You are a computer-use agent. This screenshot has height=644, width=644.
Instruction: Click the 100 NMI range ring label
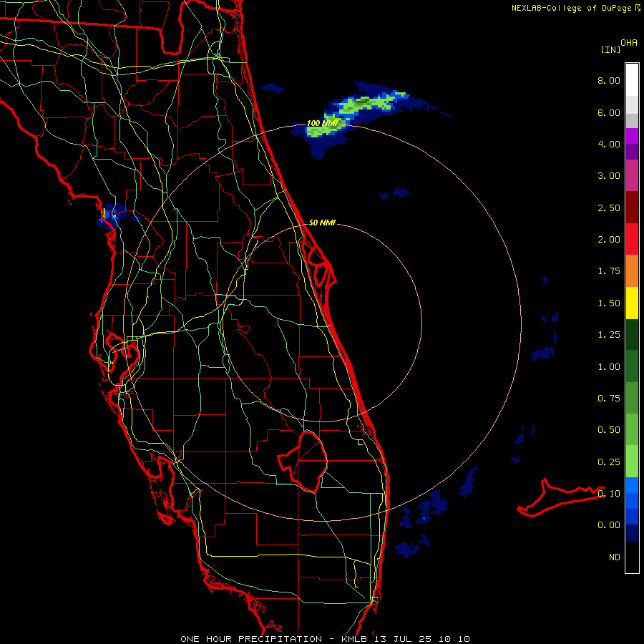(323, 123)
